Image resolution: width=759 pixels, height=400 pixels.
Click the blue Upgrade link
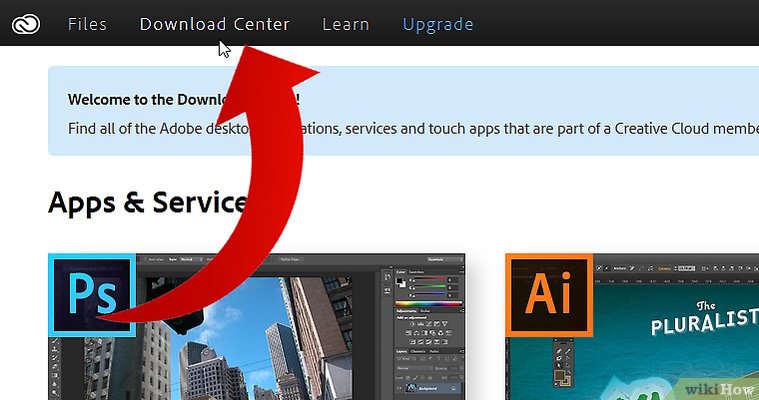(438, 25)
